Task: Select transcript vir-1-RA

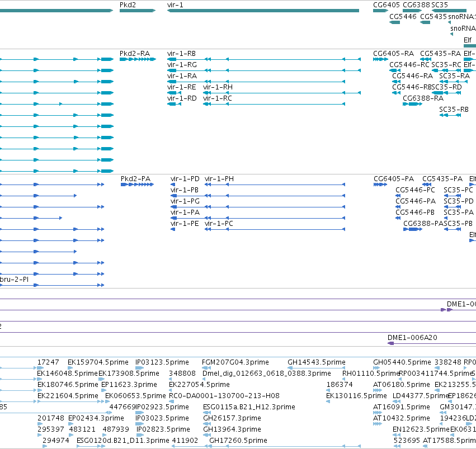Action: [x=182, y=76]
